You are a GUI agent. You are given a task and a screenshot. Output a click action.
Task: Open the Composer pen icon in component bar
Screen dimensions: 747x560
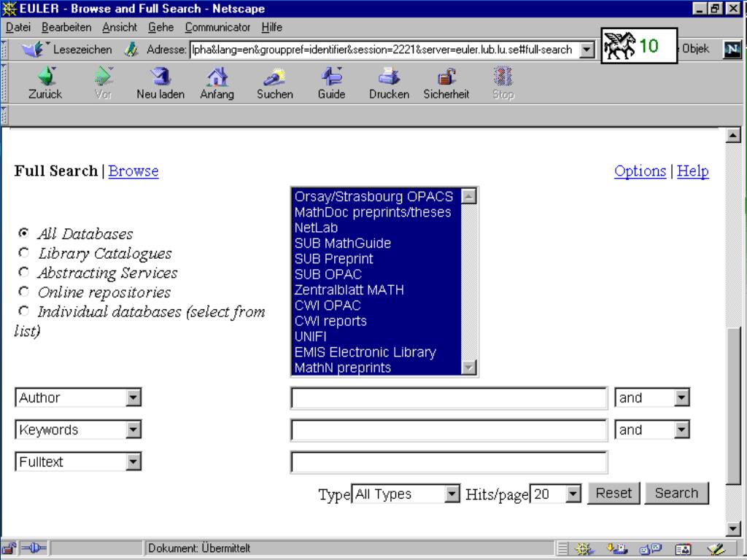pos(716,549)
